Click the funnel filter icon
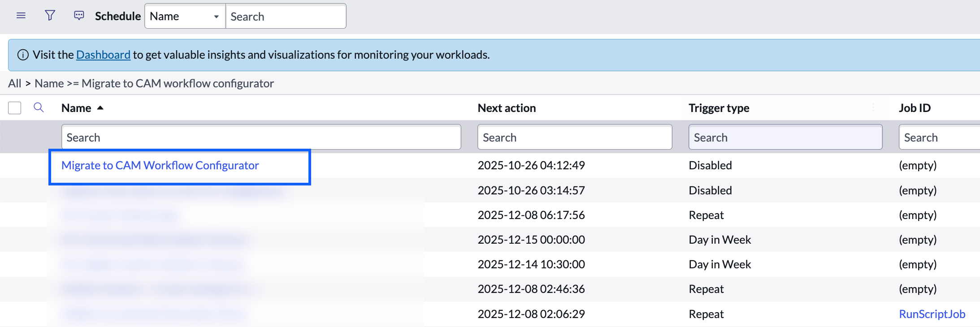 pyautogui.click(x=50, y=16)
